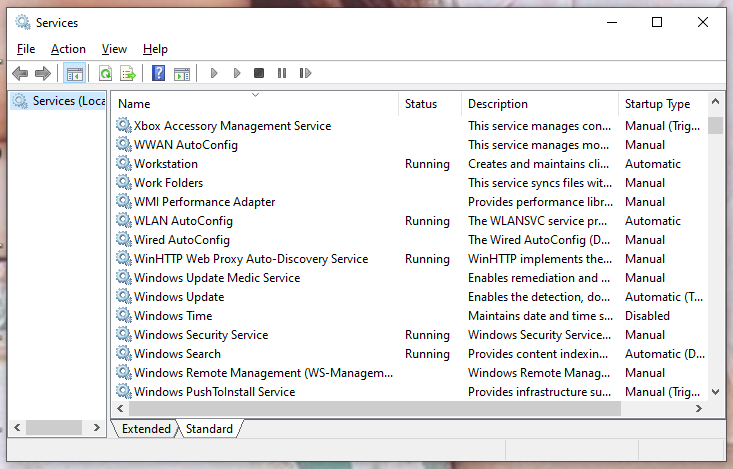
Task: Click the Refresh toolbar icon
Action: point(105,73)
